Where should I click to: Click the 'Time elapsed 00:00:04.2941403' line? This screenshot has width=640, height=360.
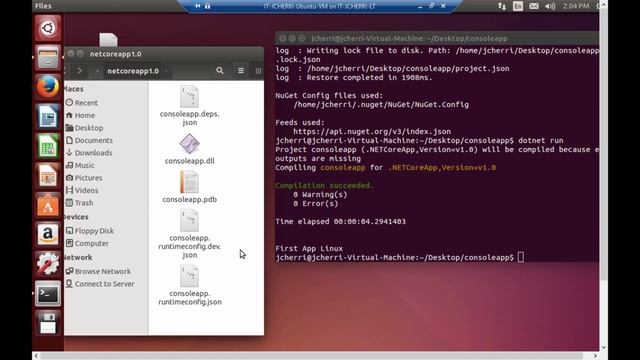click(x=340, y=221)
